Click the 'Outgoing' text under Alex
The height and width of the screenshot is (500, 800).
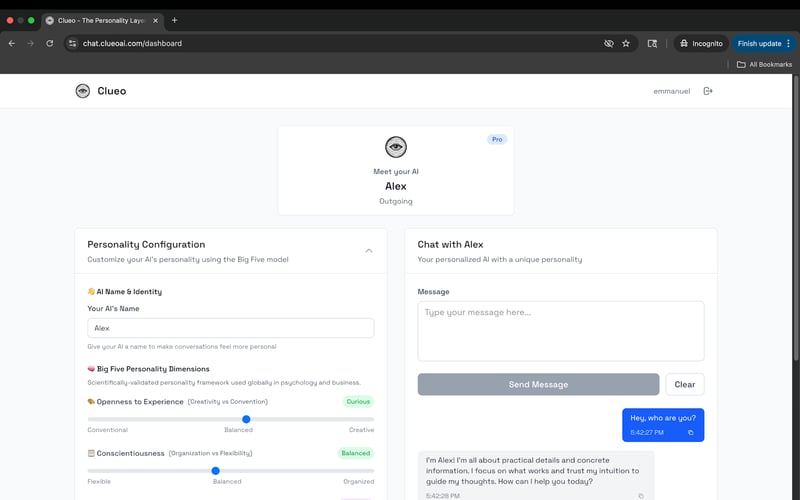396,201
